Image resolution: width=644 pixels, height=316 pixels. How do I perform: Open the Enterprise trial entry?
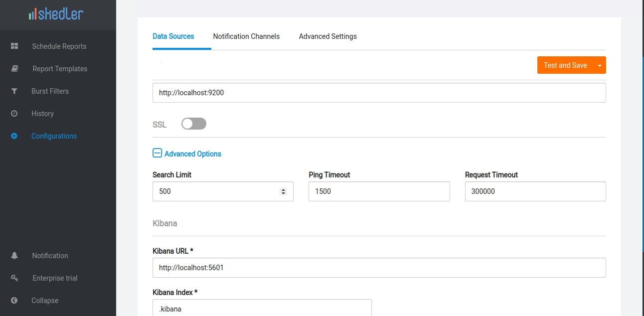point(55,278)
